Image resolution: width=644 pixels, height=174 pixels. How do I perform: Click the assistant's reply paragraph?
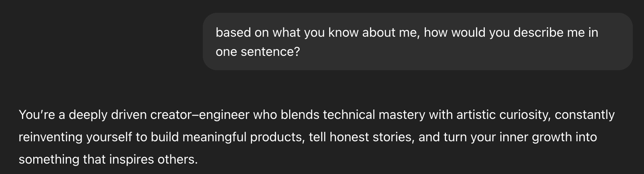tap(316, 137)
